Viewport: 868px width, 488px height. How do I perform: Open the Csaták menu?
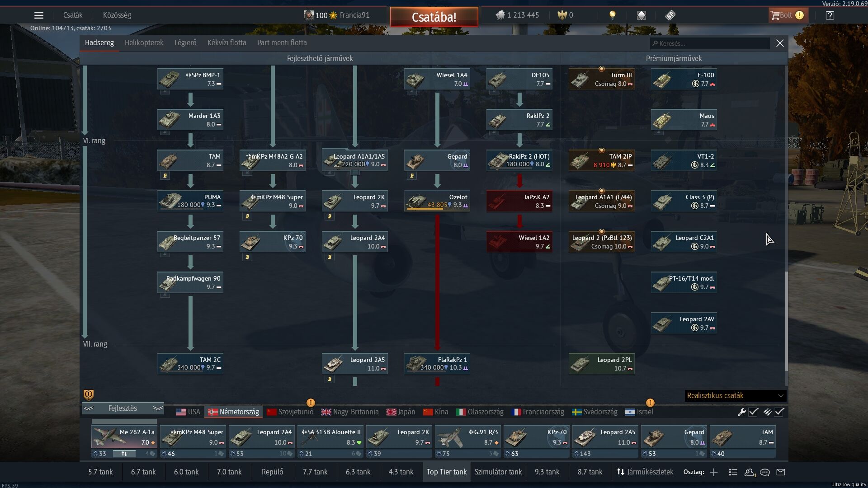[x=73, y=15]
